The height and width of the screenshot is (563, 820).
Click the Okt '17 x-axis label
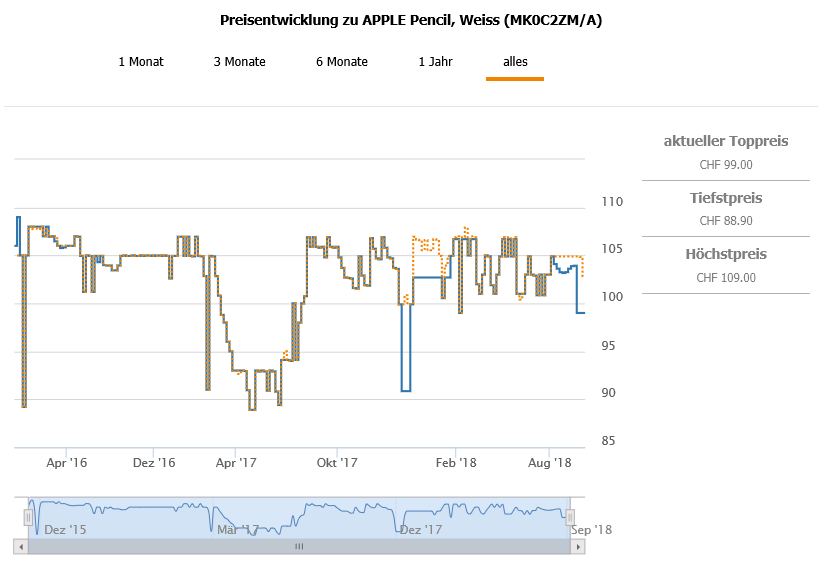(x=337, y=463)
